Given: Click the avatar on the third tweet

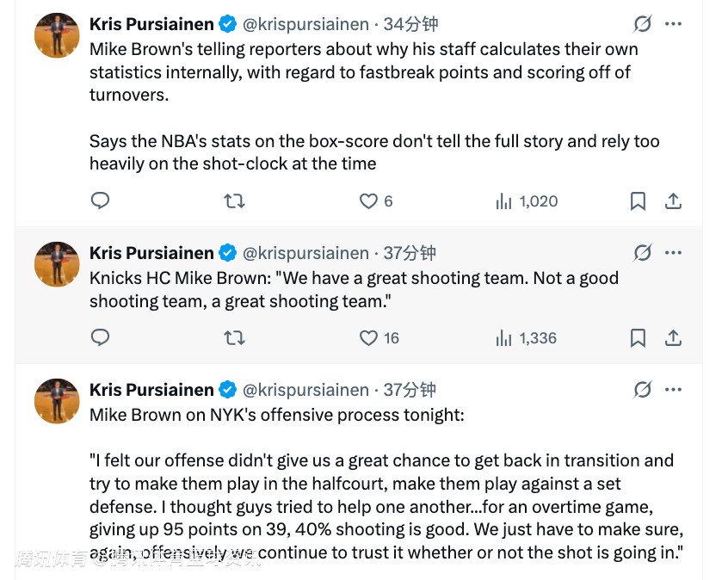Looking at the screenshot, I should point(57,400).
